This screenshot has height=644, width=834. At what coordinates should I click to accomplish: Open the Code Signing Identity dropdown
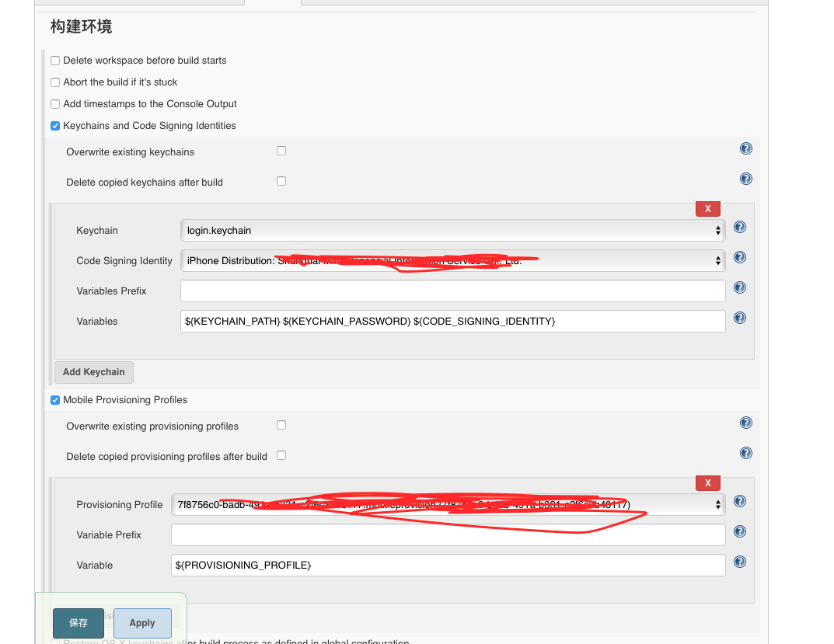pos(452,260)
